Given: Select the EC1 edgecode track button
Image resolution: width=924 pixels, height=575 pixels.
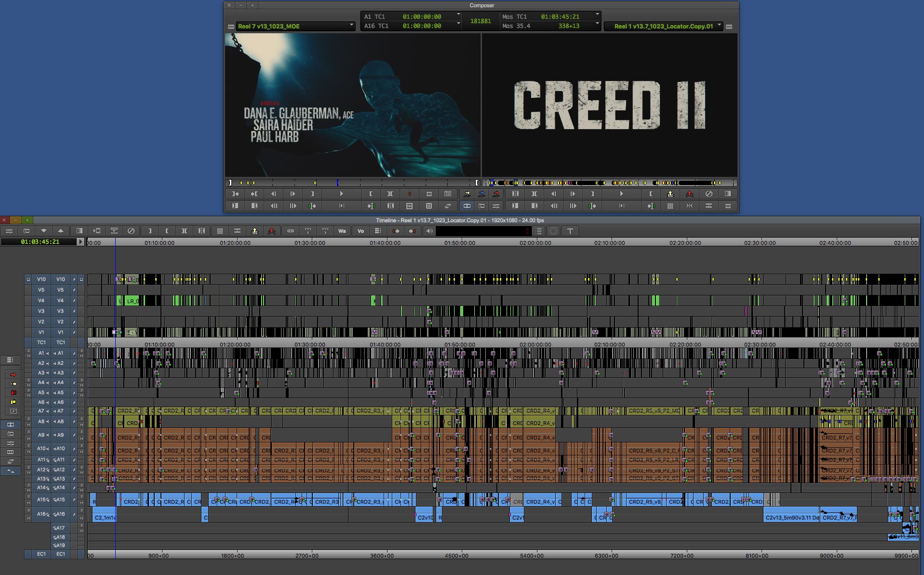Looking at the screenshot, I should tap(60, 554).
